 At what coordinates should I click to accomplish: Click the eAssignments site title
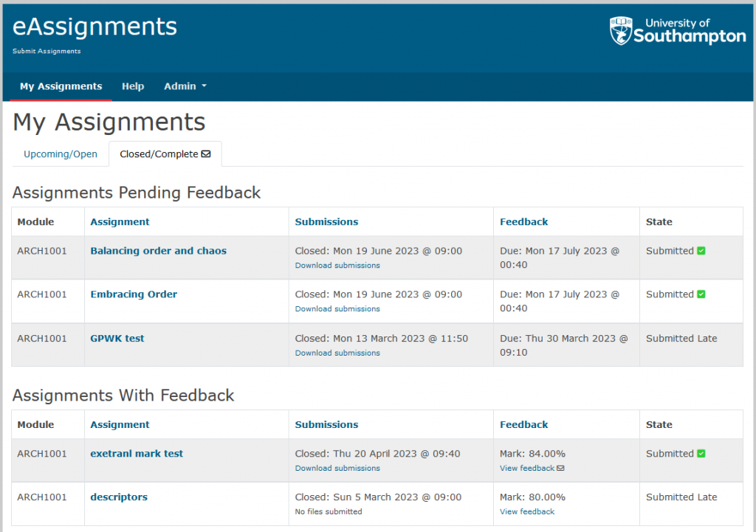point(94,27)
